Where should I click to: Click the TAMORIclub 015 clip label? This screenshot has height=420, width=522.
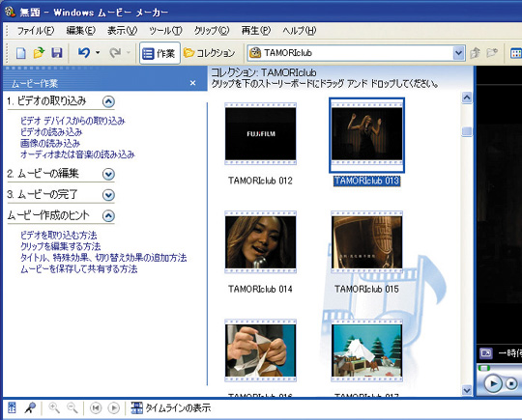tap(366, 289)
